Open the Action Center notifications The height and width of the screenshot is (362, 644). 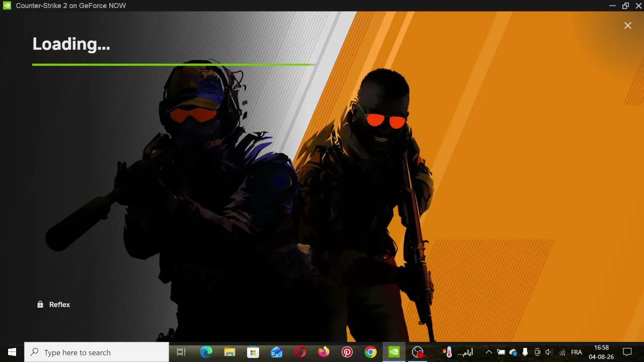point(627,352)
